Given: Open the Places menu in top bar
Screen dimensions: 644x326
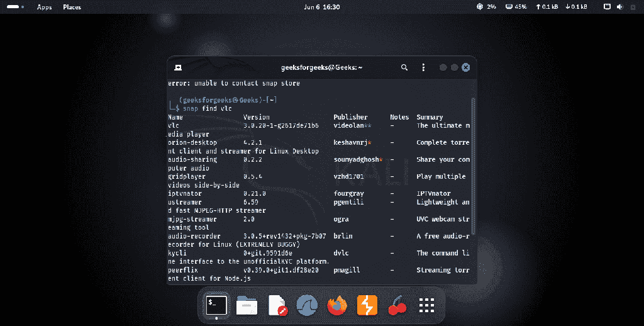Looking at the screenshot, I should coord(72,7).
